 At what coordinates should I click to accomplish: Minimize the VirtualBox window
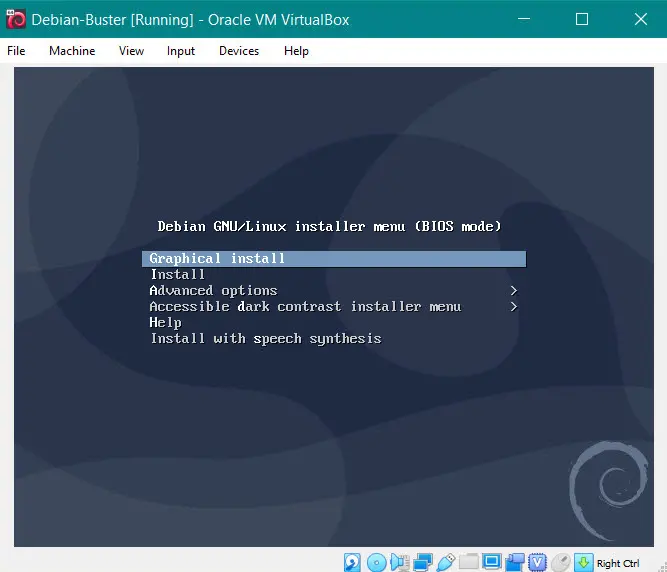(x=524, y=19)
